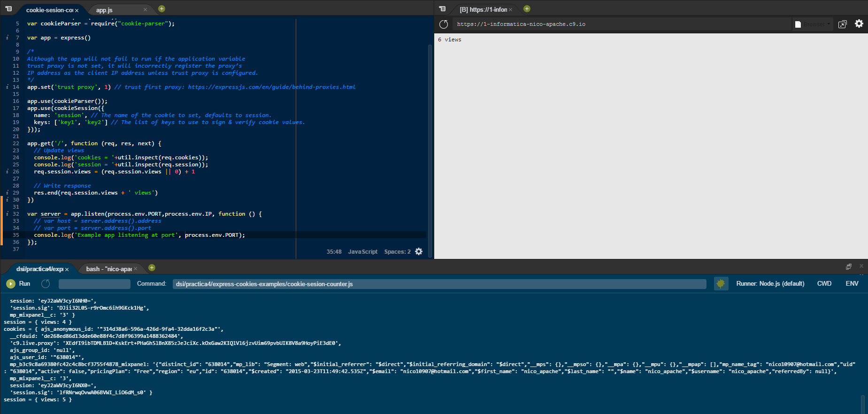
Task: Click the Command path input field
Action: pyautogui.click(x=439, y=284)
